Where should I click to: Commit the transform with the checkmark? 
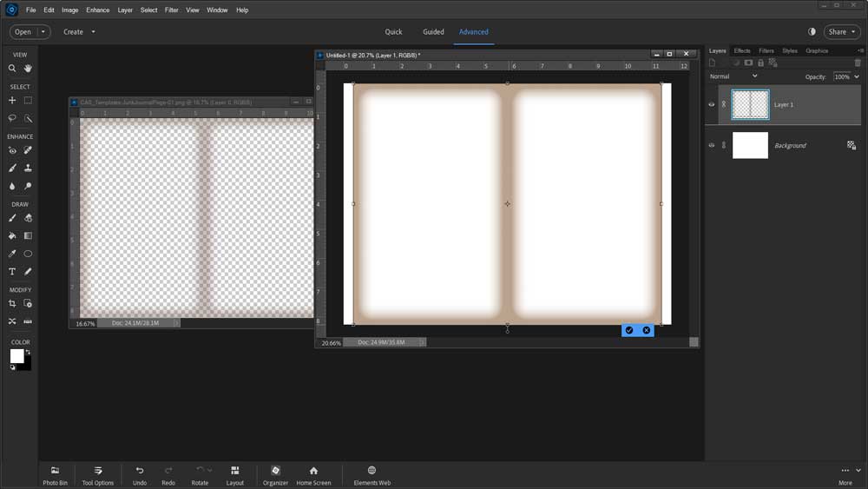[629, 330]
